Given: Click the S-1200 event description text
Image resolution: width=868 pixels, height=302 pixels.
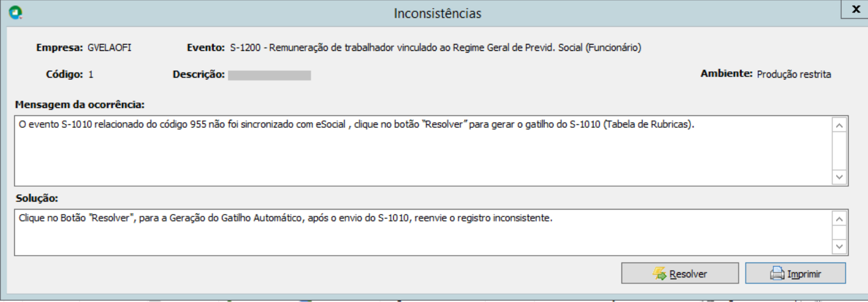Looking at the screenshot, I should click(x=436, y=48).
